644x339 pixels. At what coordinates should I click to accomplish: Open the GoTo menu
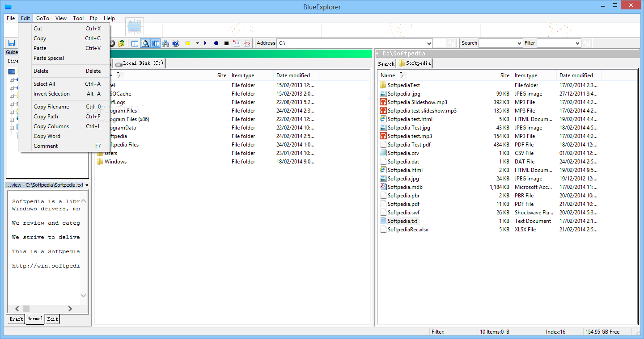coord(42,18)
